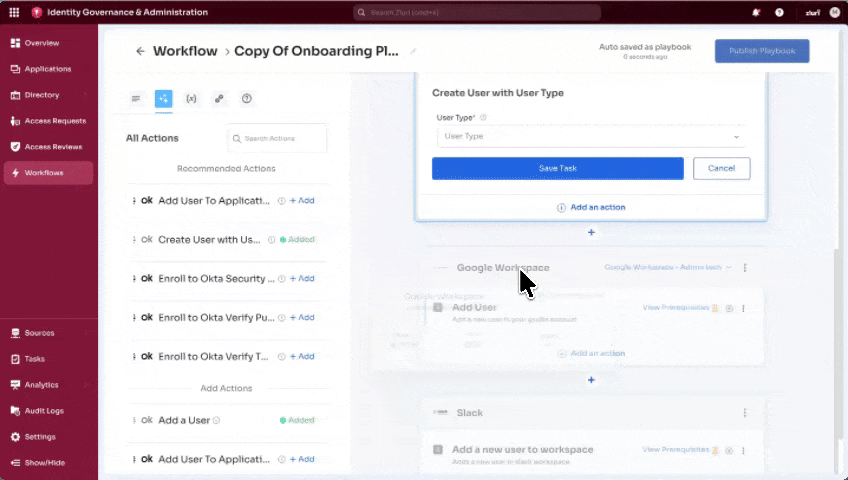Viewport: 848px width, 480px height.
Task: Toggle checkbox for Add a new user to workspace
Action: tap(438, 449)
